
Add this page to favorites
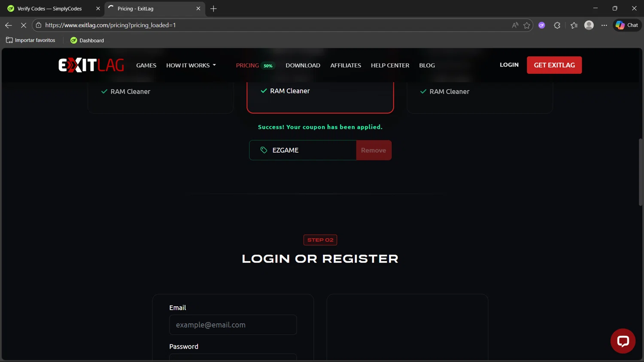point(527,25)
